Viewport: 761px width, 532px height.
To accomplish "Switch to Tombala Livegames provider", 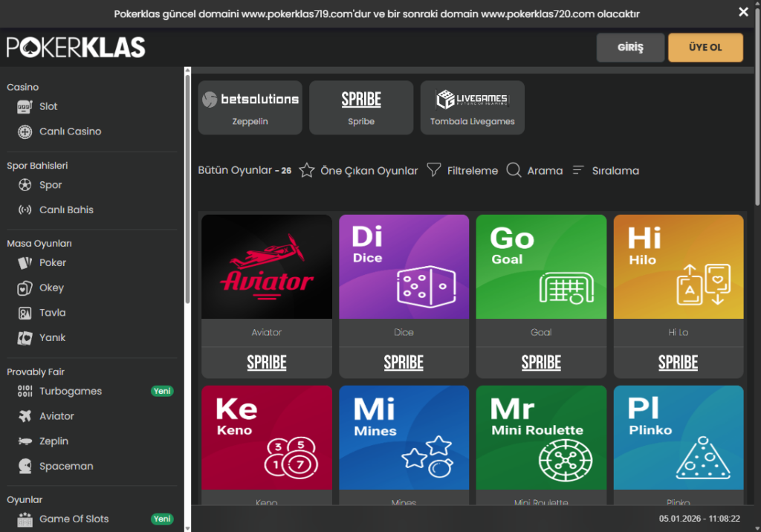I will click(x=472, y=108).
